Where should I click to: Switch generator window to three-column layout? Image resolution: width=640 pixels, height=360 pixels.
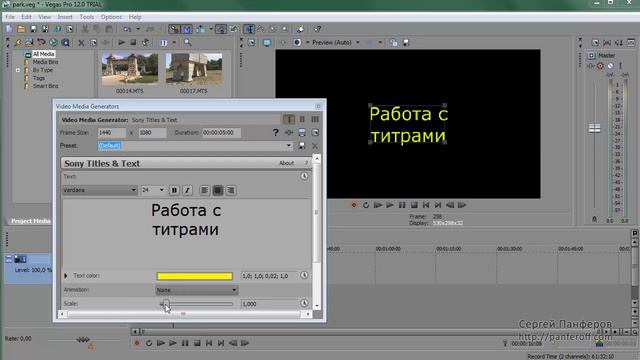point(315,119)
